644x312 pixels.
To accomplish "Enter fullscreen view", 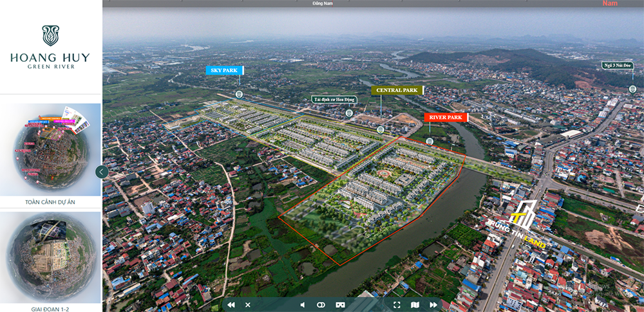I will click(x=397, y=304).
